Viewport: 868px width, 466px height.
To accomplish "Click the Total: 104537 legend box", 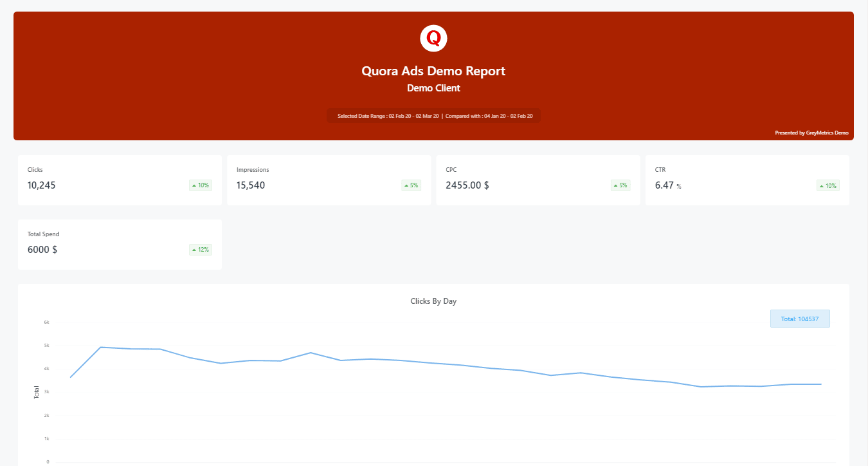I will 800,319.
